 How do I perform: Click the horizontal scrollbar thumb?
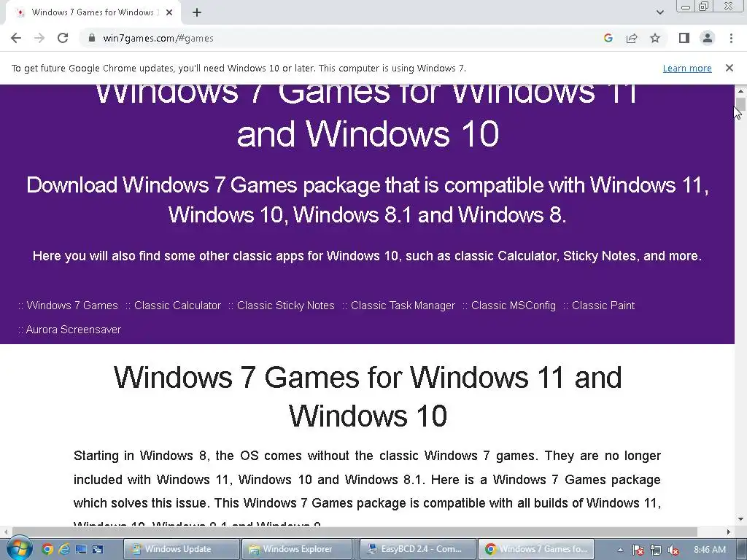point(355,532)
